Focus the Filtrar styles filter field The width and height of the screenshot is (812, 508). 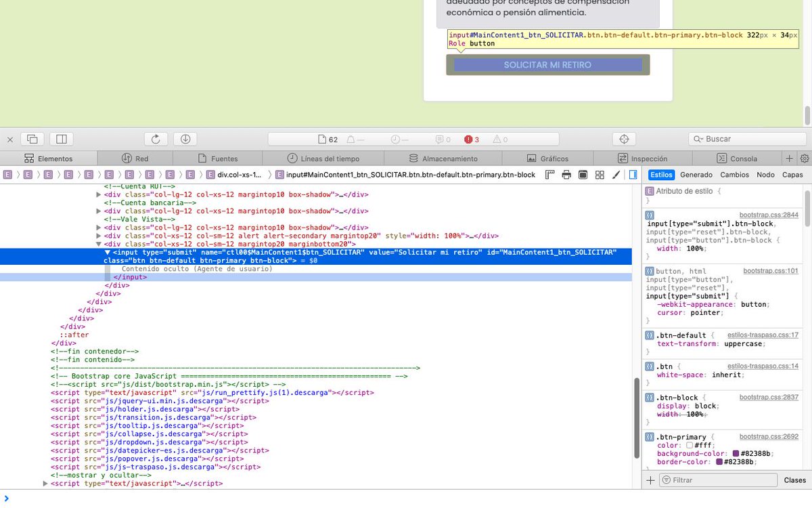(718, 480)
